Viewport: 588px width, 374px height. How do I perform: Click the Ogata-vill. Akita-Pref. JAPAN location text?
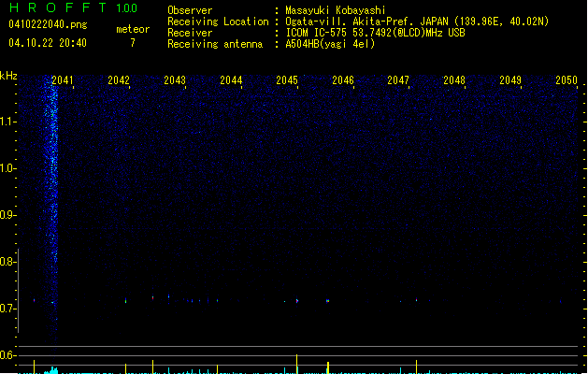417,22
